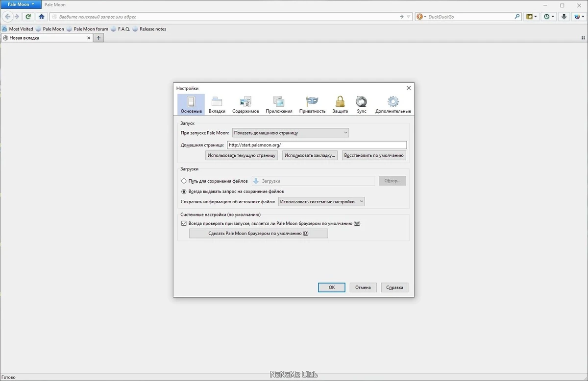
Task: Open the Downloads arrow button
Action: [x=564, y=17]
